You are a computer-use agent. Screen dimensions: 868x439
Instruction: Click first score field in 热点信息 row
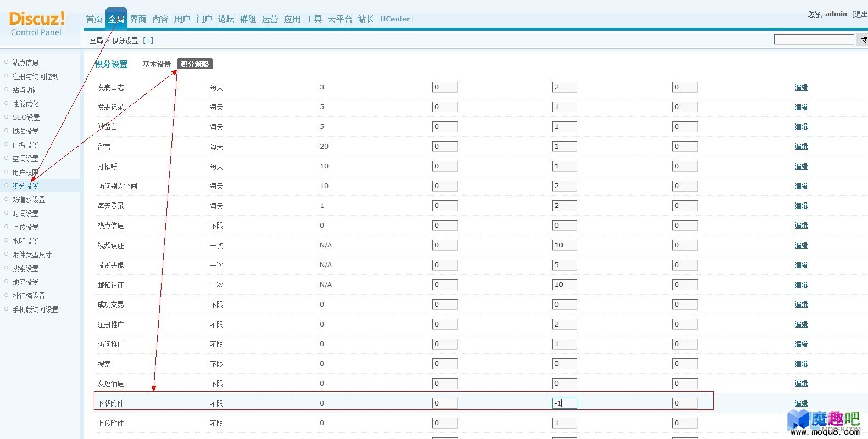[x=445, y=226]
